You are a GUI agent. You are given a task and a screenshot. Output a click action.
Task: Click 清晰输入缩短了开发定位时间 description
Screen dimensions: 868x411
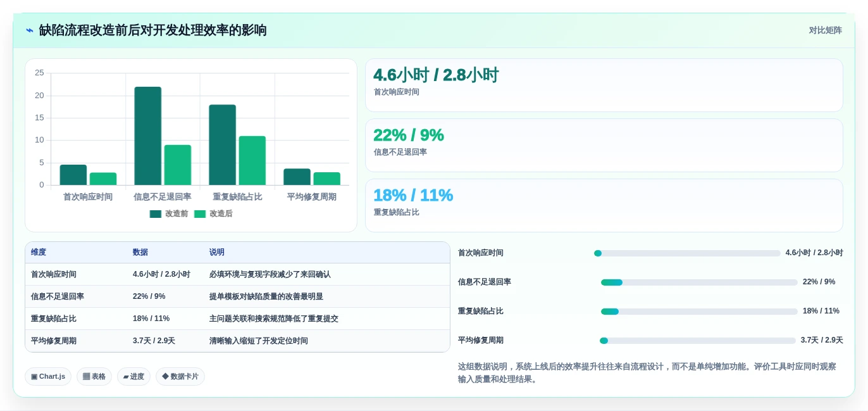click(x=259, y=341)
